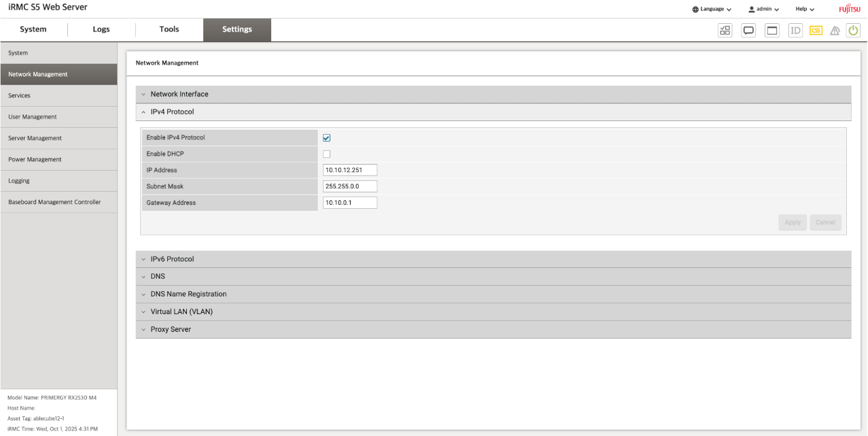Click the green power button icon
Image resolution: width=868 pixels, height=436 pixels.
pyautogui.click(x=853, y=30)
